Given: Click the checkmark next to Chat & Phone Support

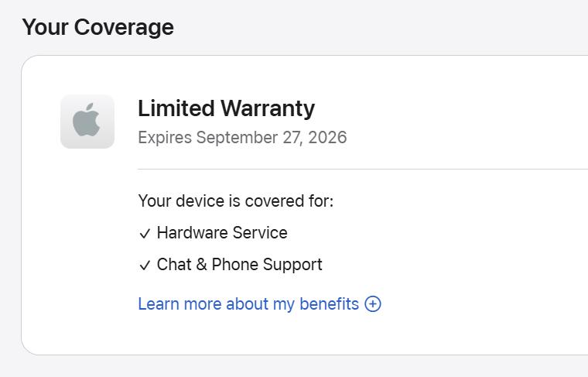Looking at the screenshot, I should tap(145, 266).
